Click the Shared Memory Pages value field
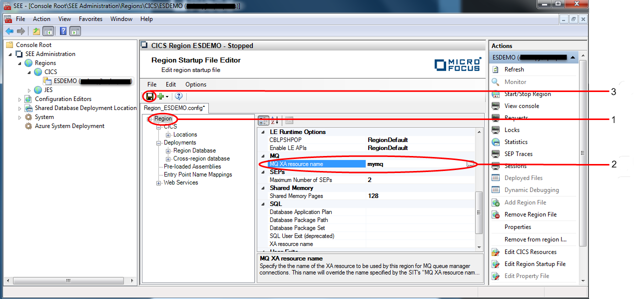Screen dimensions: 644x299 point(420,196)
